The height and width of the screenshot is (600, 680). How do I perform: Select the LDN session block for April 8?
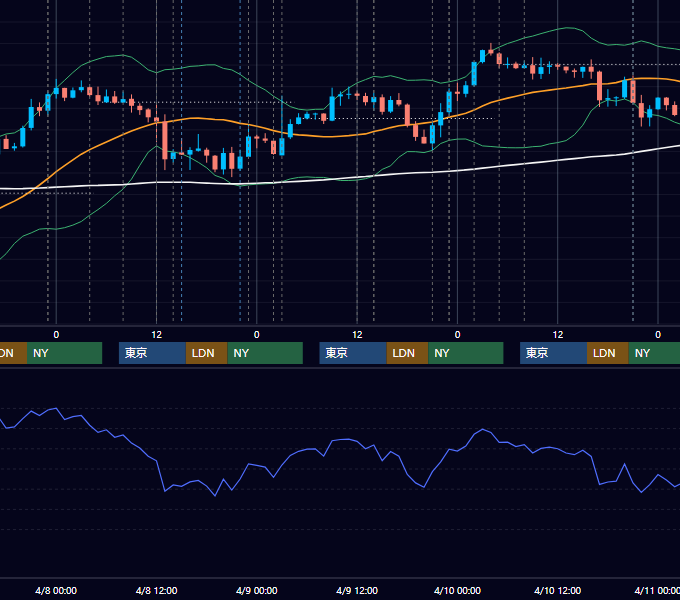[206, 353]
